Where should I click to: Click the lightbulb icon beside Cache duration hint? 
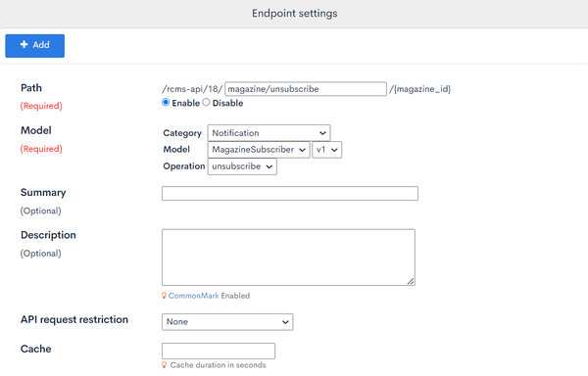pos(164,365)
